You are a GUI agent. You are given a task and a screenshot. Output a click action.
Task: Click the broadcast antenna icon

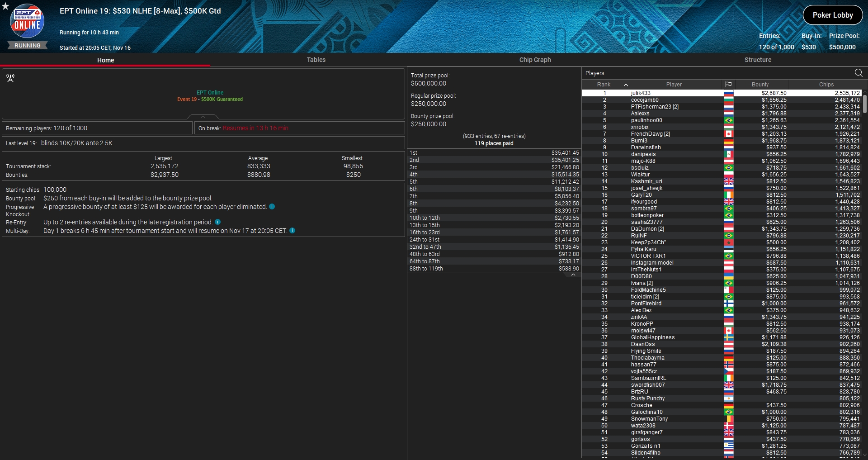point(10,78)
